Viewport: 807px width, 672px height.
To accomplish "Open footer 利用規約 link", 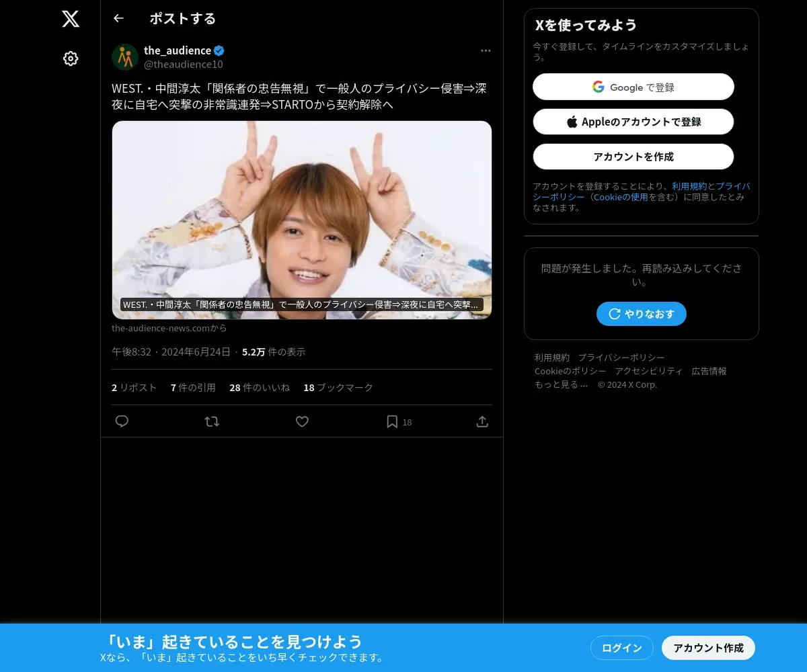I will click(552, 358).
